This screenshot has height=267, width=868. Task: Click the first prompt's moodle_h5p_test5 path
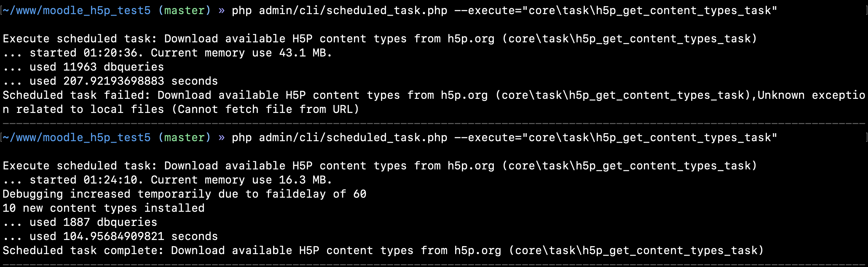click(77, 10)
